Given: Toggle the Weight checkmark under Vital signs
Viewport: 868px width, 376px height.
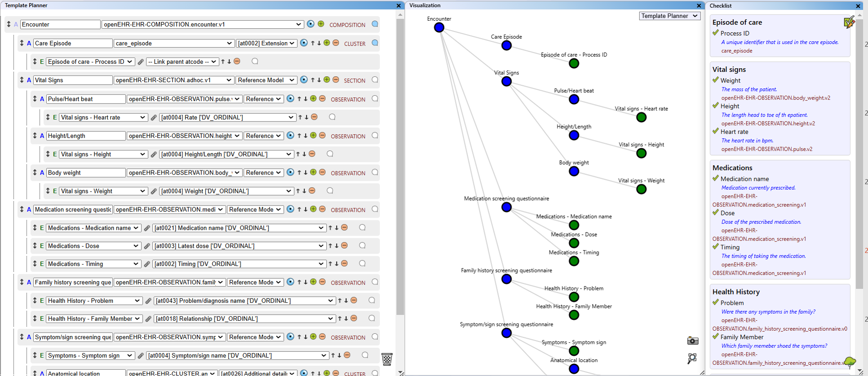Looking at the screenshot, I should 716,80.
